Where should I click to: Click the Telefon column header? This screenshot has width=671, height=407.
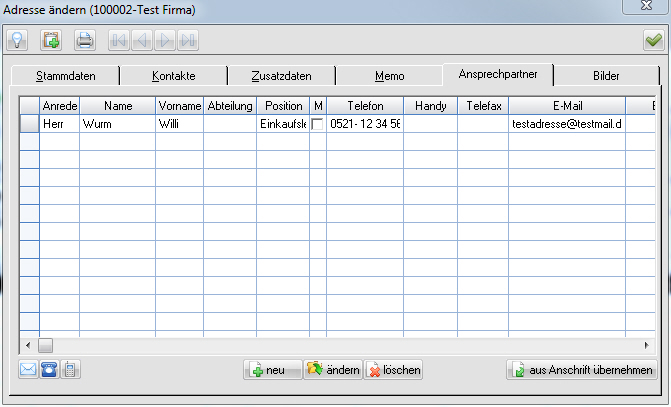pyautogui.click(x=365, y=106)
